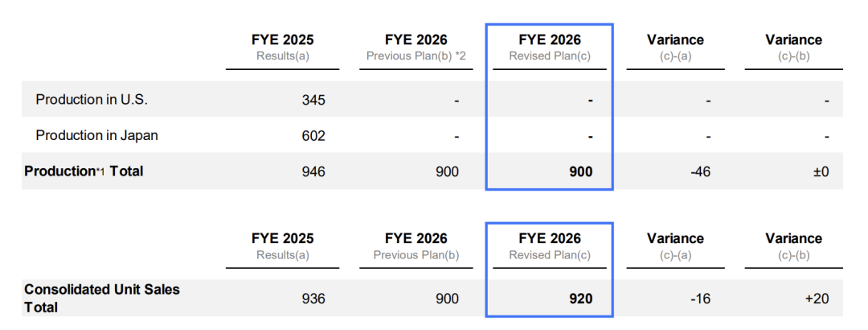Click the ±0 variance value
Screen dimensions: 868x330
[820, 171]
